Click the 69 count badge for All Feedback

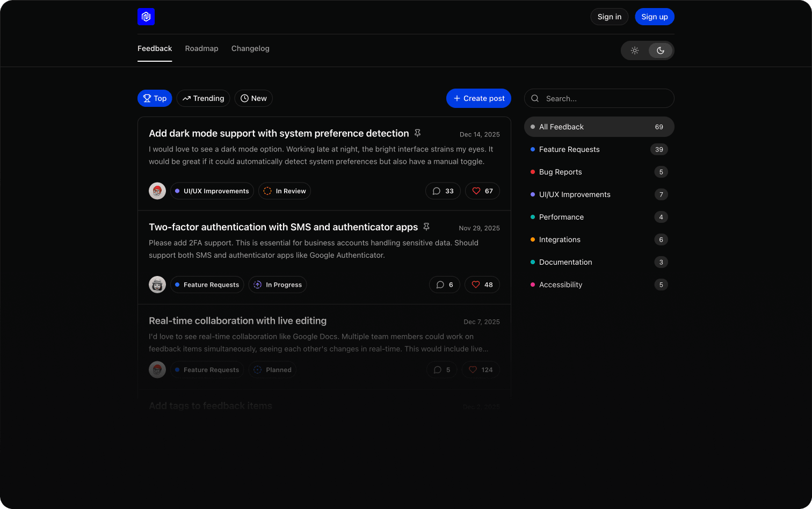pos(659,127)
